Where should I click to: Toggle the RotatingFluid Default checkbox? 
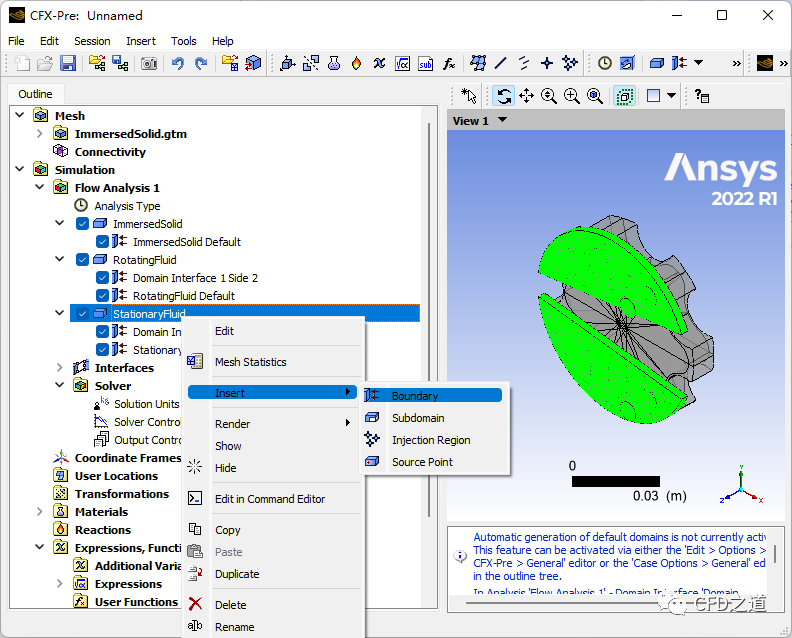click(102, 296)
